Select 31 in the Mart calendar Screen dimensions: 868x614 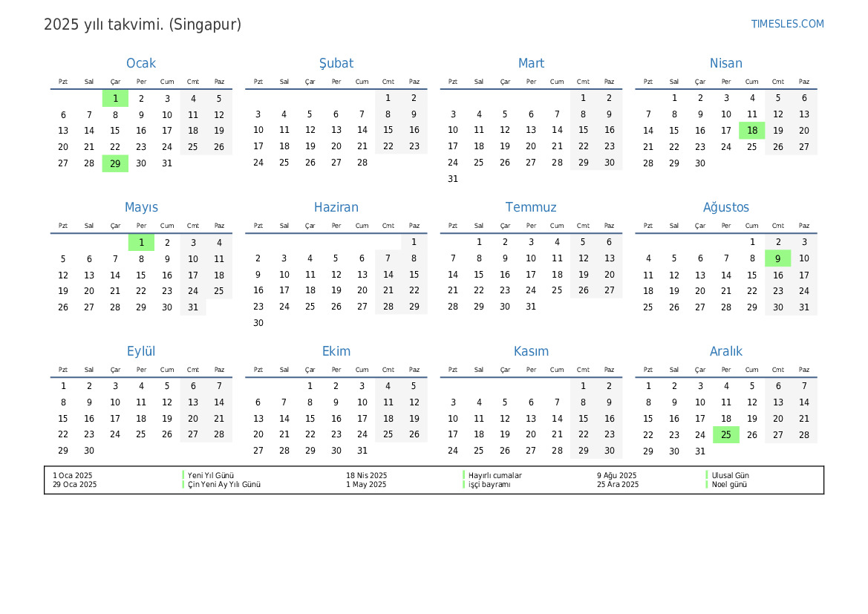point(453,179)
